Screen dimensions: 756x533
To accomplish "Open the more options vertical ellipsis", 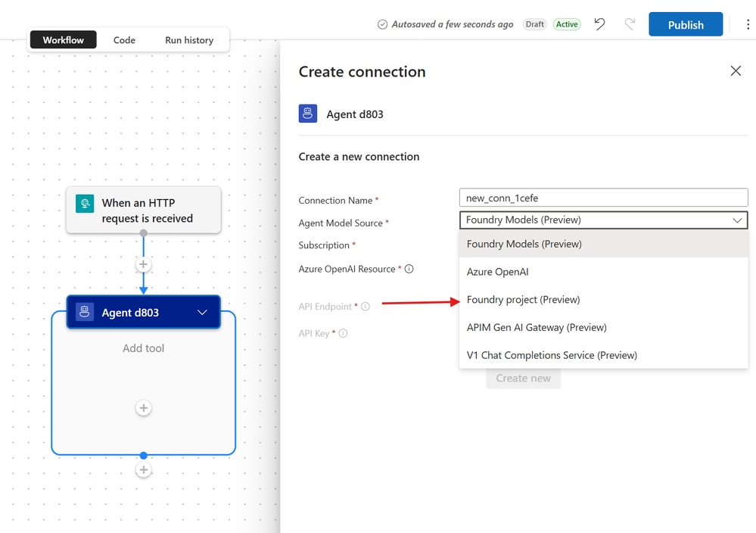I will point(748,24).
